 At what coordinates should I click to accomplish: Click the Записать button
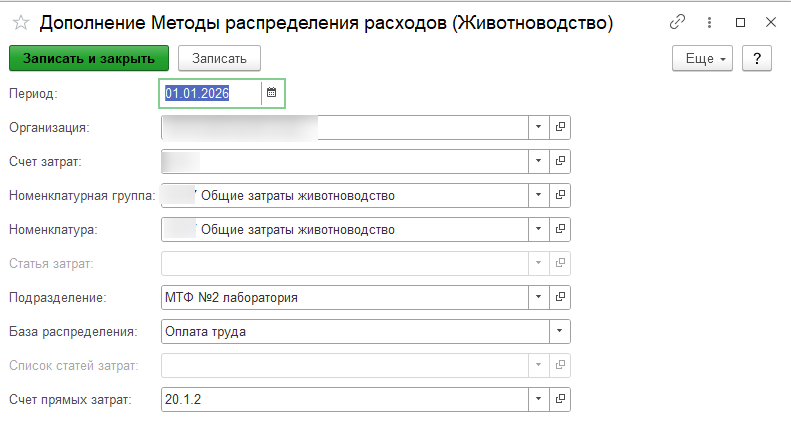click(x=219, y=58)
